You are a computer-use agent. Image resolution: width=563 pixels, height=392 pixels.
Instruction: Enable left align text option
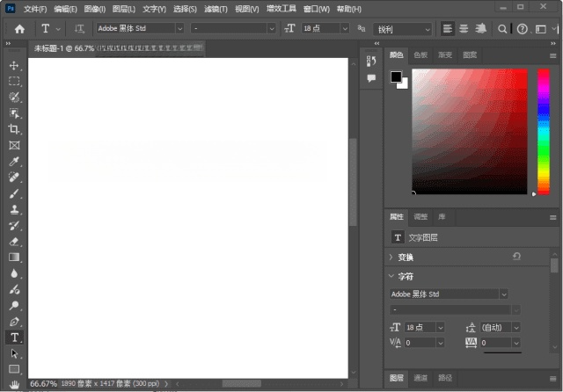tap(449, 29)
